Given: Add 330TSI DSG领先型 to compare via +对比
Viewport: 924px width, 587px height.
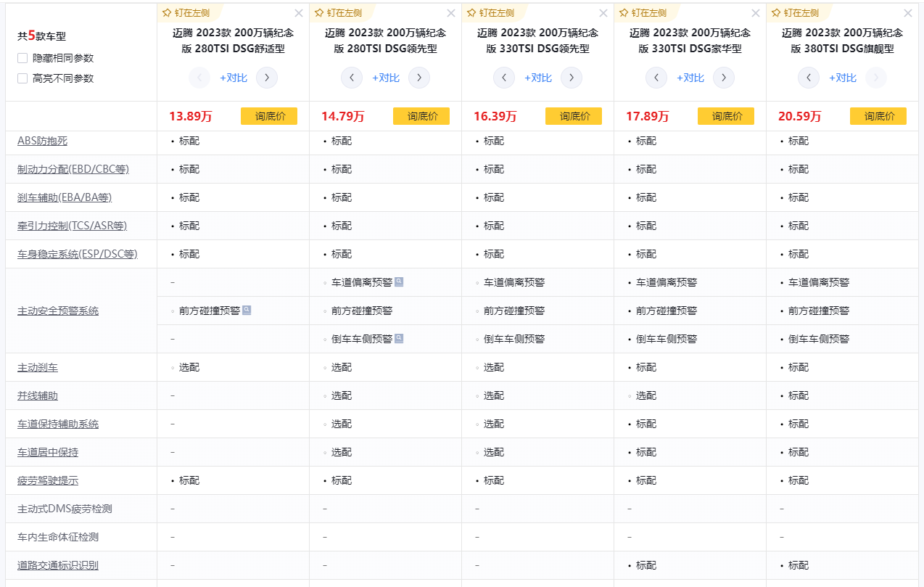Looking at the screenshot, I should [537, 78].
